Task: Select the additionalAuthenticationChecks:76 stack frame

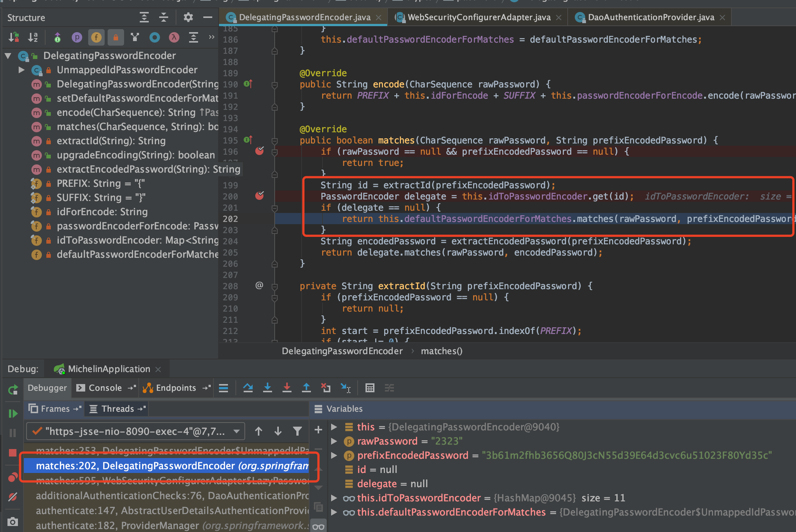Action: tap(172, 496)
